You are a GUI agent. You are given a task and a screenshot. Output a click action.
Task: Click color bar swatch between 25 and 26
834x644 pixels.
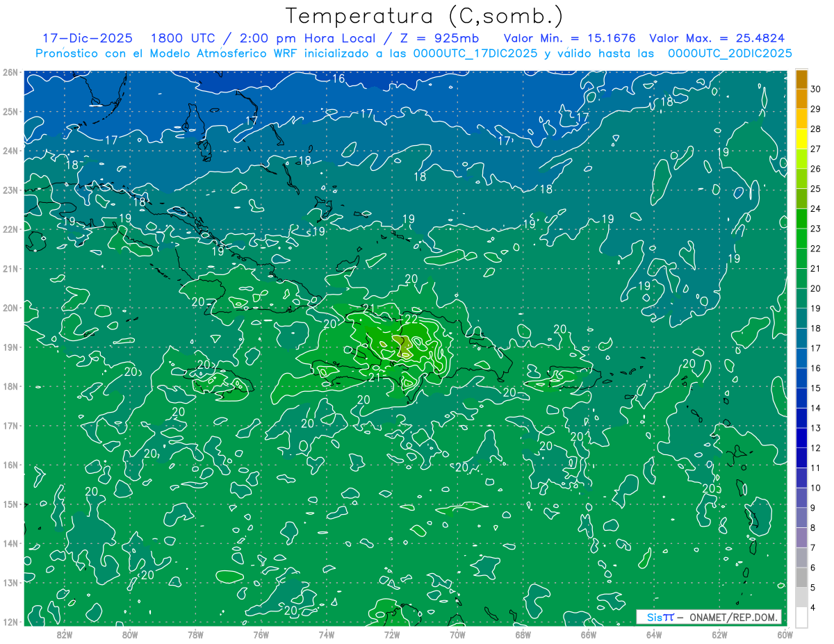pyautogui.click(x=801, y=179)
